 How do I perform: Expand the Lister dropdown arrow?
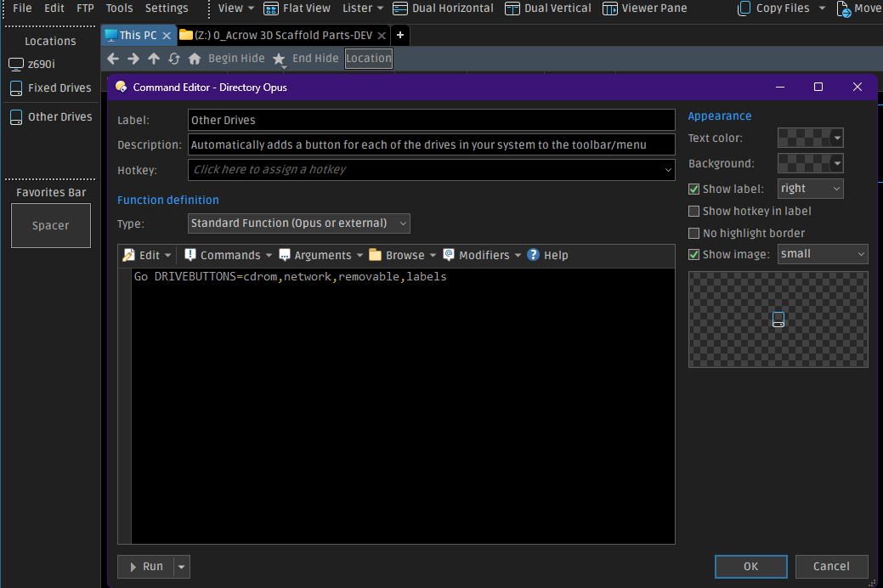pos(380,8)
